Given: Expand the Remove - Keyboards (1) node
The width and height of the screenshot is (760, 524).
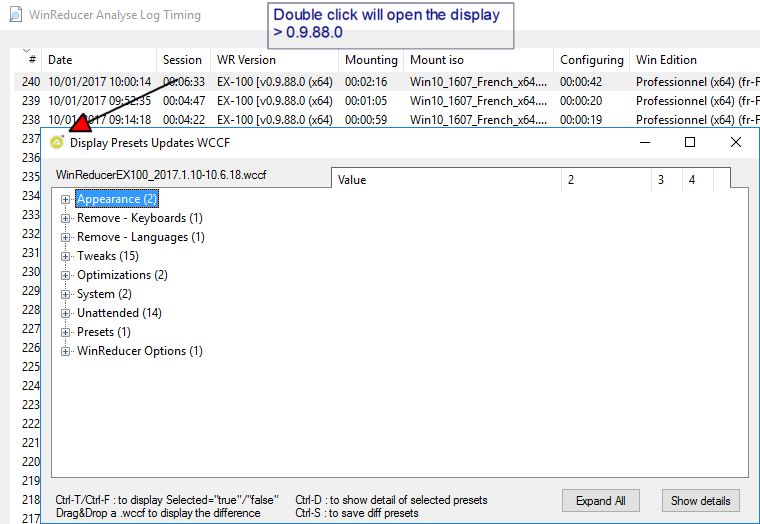Looking at the screenshot, I should pyautogui.click(x=65, y=218).
